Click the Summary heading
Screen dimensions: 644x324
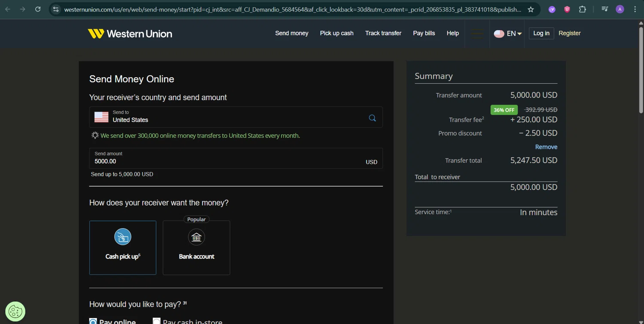(x=434, y=76)
